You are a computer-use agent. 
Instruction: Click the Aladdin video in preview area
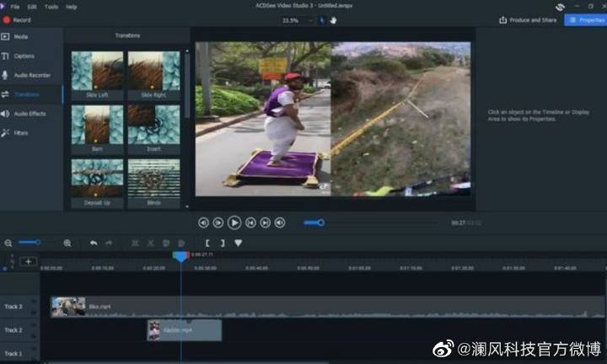tap(263, 119)
